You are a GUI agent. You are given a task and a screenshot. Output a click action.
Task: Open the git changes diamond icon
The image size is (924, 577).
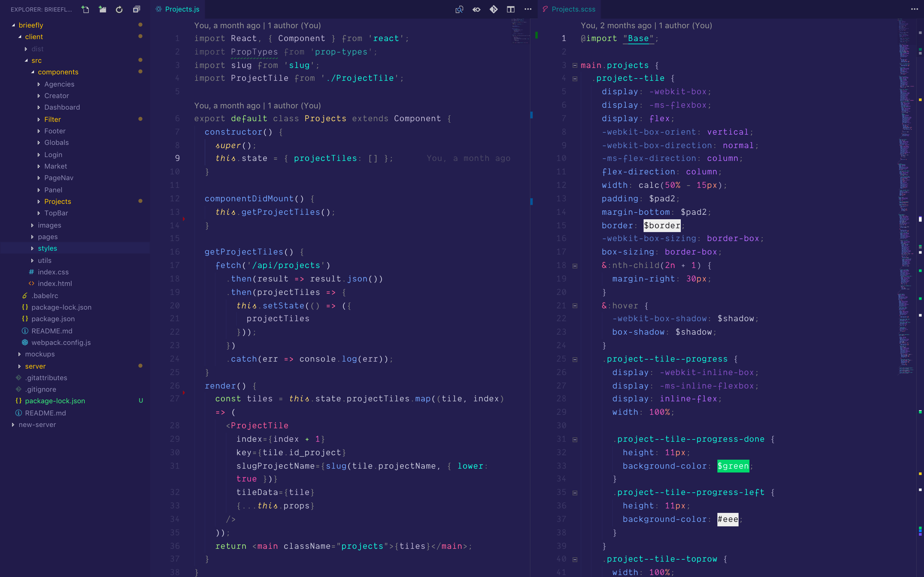pyautogui.click(x=493, y=9)
